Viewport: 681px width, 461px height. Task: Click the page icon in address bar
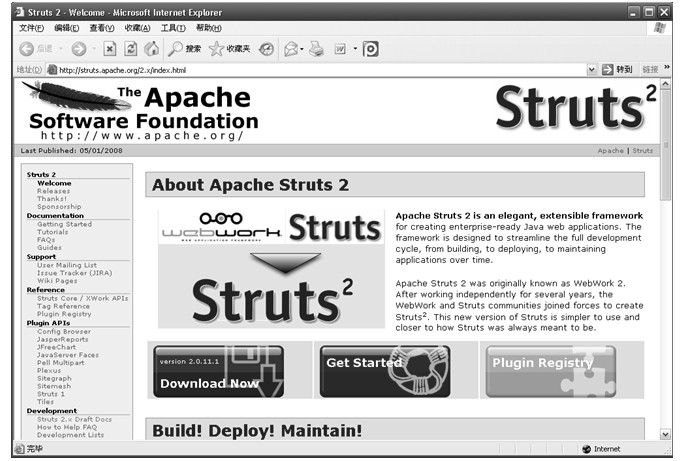point(52,70)
